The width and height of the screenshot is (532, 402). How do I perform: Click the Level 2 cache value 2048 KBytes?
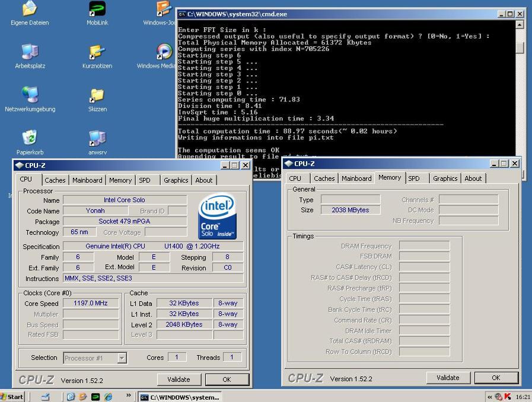(184, 324)
